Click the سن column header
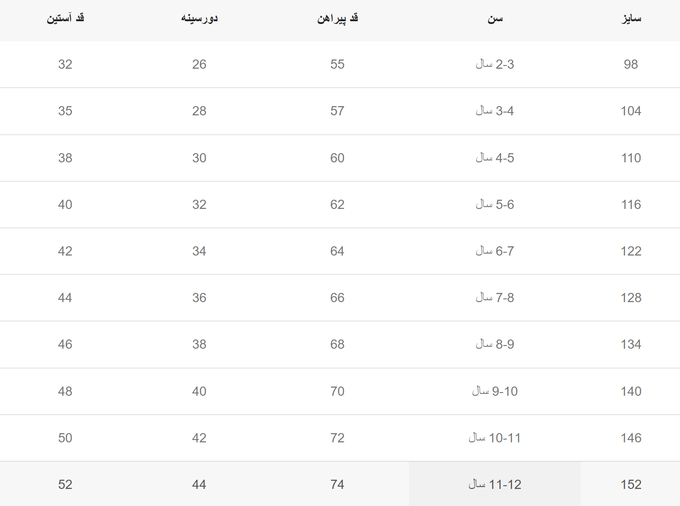The image size is (680, 506). tap(494, 19)
